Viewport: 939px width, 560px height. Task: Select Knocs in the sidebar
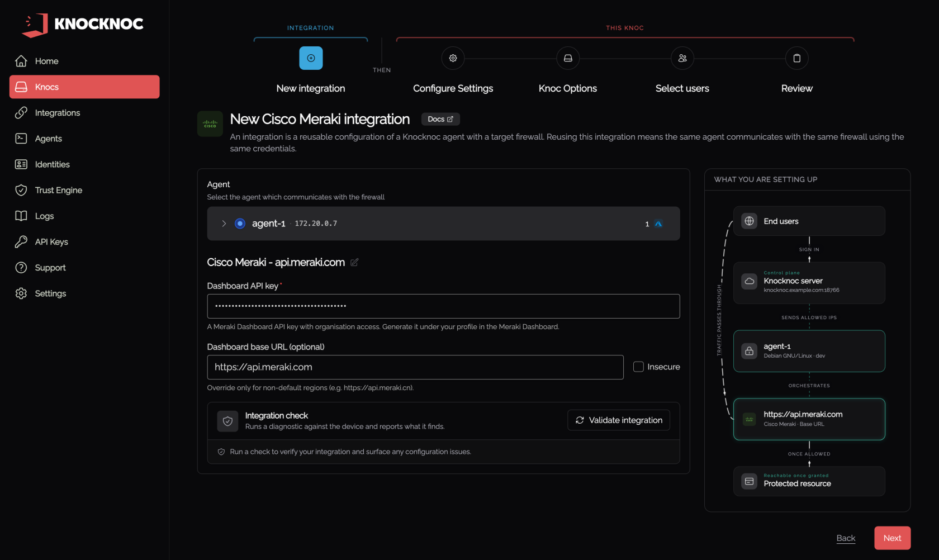(x=84, y=87)
